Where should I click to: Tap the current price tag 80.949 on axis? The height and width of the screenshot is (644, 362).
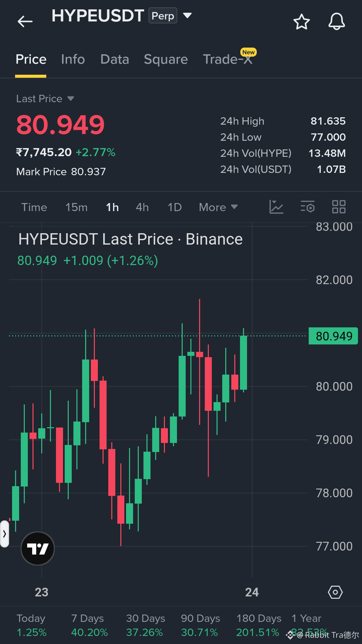point(334,336)
